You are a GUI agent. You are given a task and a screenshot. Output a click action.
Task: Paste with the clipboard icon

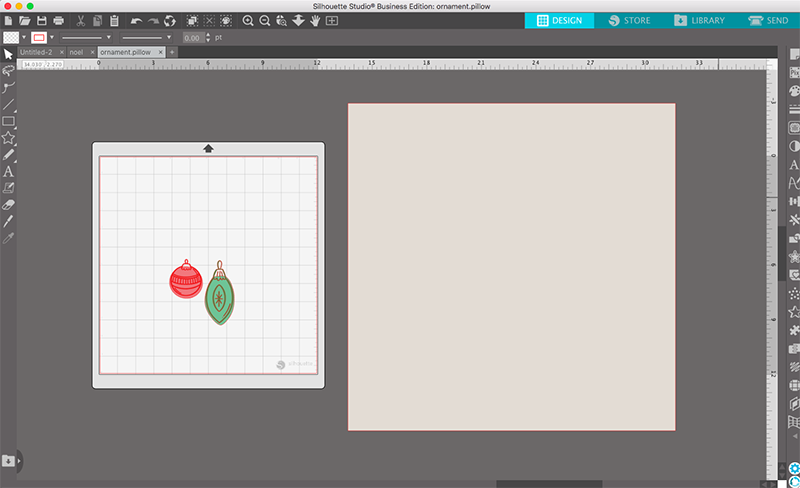[x=114, y=21]
